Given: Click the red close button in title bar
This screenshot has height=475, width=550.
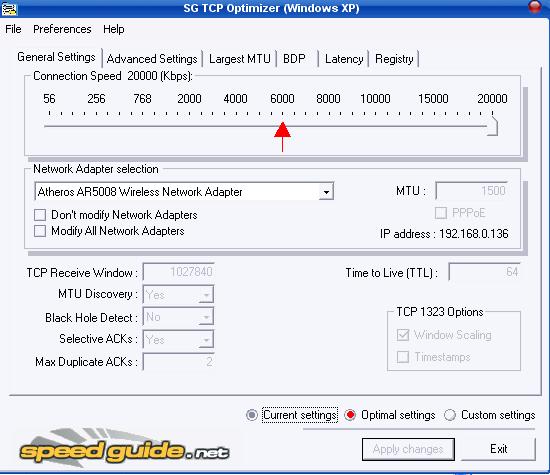Looking at the screenshot, I should tap(535, 6).
